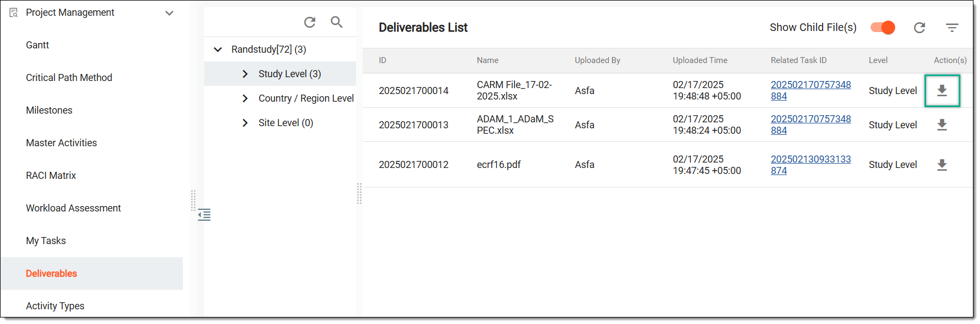Toggle Show Child File(s) switch off
The height and width of the screenshot is (324, 980).
click(883, 28)
